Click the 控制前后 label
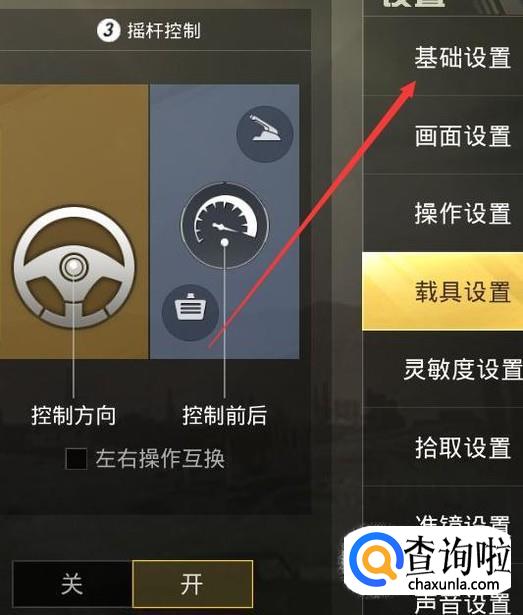The image size is (523, 615). point(225,416)
